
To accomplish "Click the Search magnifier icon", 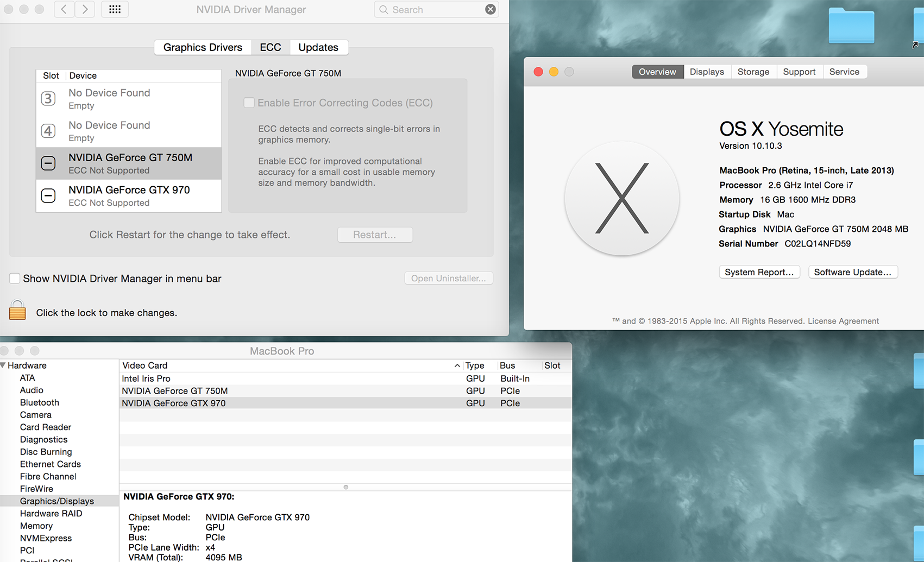I will pos(384,10).
